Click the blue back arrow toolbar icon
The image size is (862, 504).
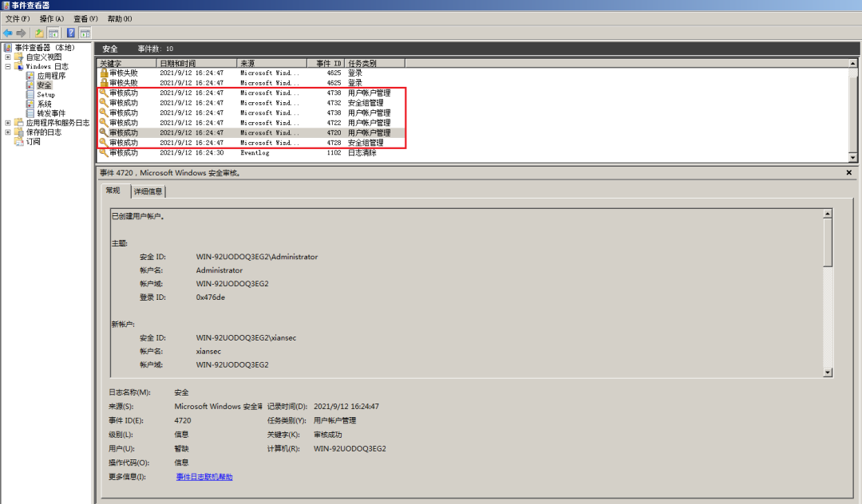(x=8, y=33)
